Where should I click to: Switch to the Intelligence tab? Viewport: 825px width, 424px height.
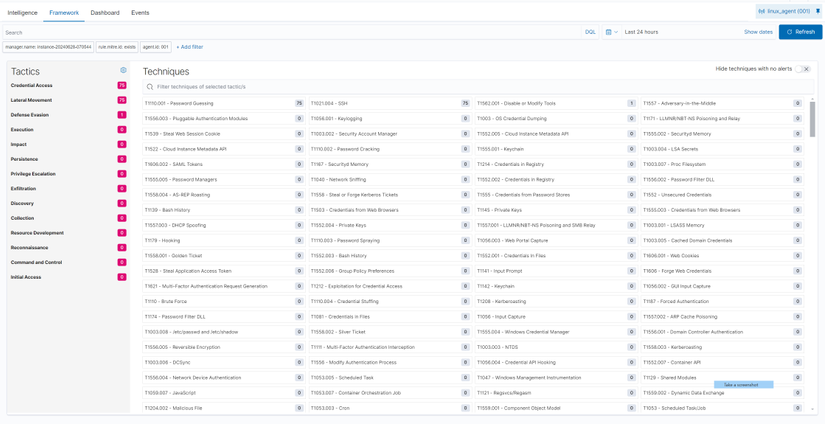point(23,13)
